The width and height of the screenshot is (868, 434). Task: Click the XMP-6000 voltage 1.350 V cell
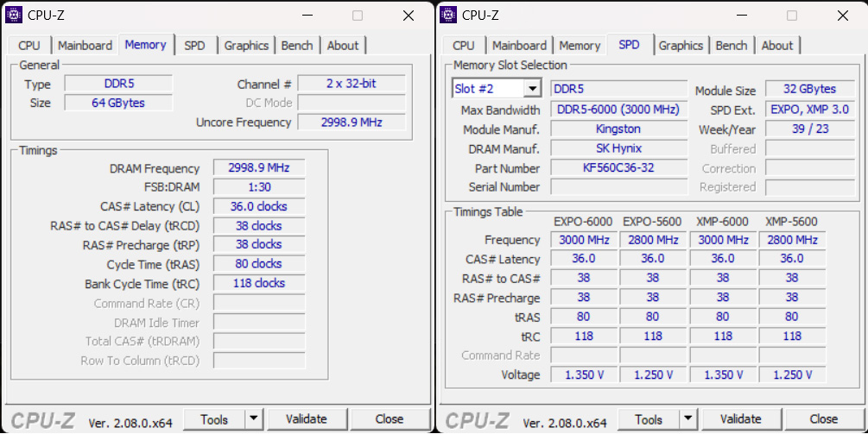coord(723,374)
